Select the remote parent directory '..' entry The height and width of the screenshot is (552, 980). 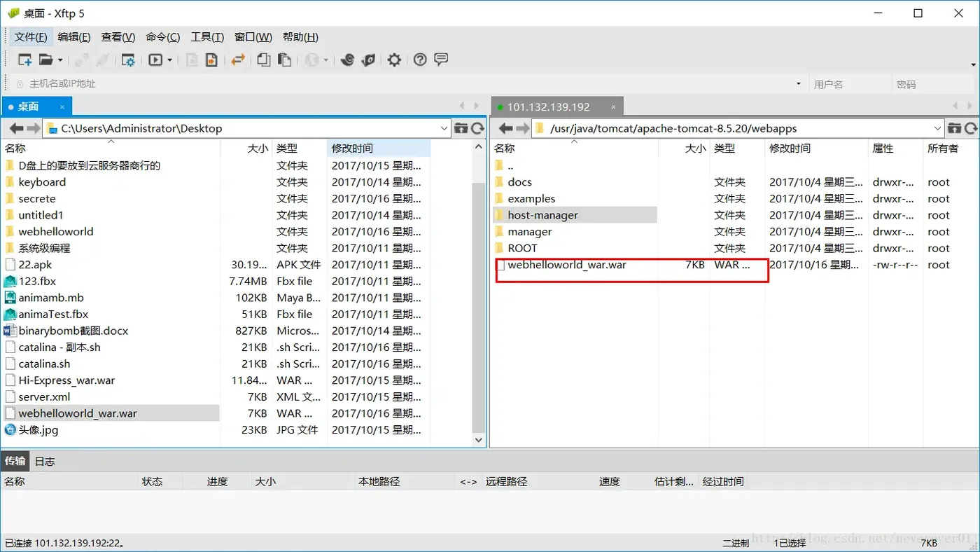(511, 165)
